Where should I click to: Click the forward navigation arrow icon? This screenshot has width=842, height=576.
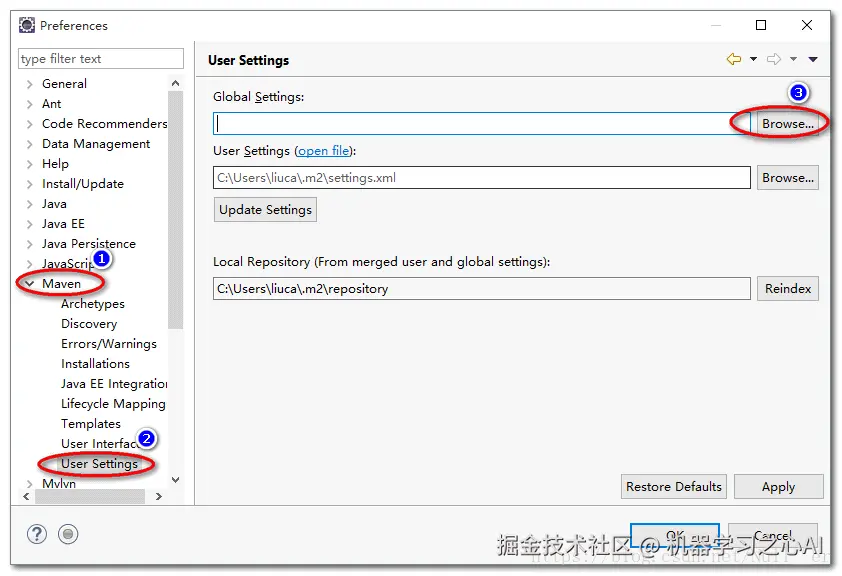click(x=774, y=59)
